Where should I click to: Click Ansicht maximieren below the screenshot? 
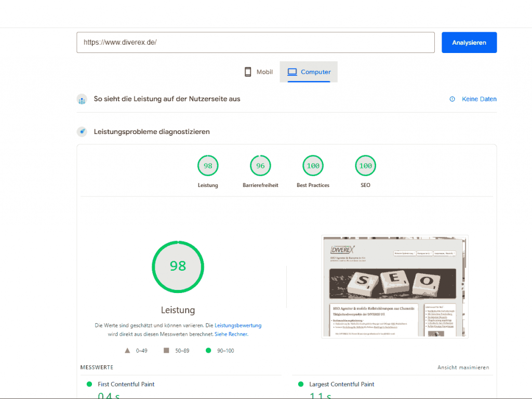462,367
